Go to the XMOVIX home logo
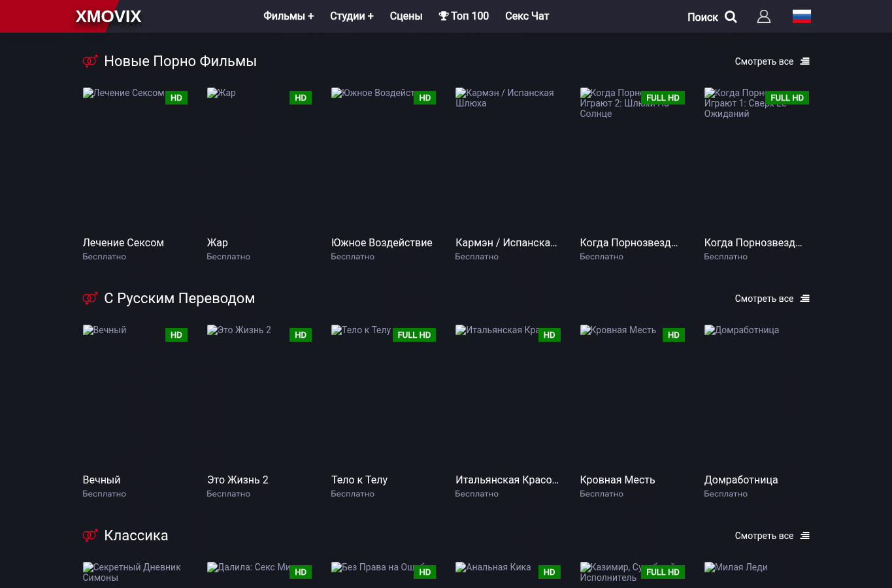The height and width of the screenshot is (588, 892). pos(108,16)
